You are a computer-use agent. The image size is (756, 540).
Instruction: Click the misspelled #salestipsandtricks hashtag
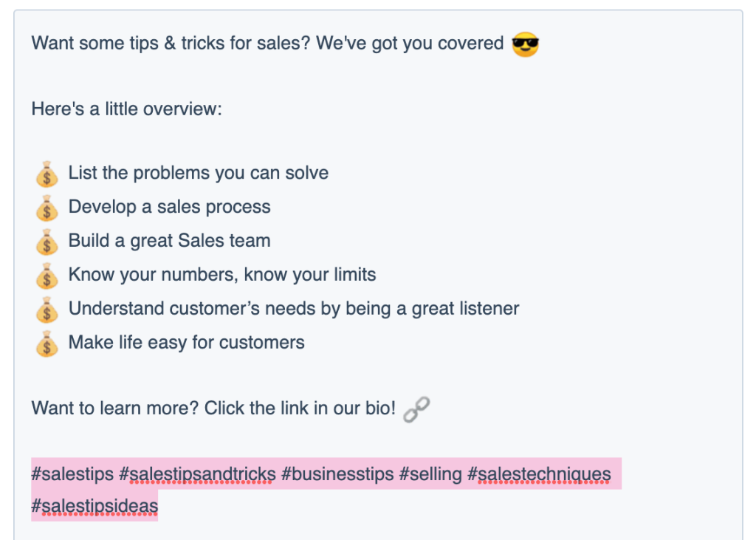(x=198, y=474)
